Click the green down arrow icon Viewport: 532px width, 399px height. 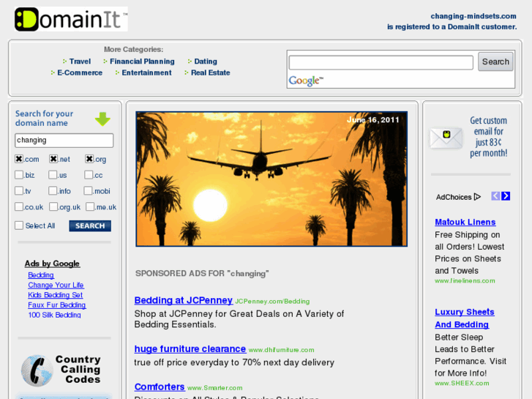pos(102,119)
